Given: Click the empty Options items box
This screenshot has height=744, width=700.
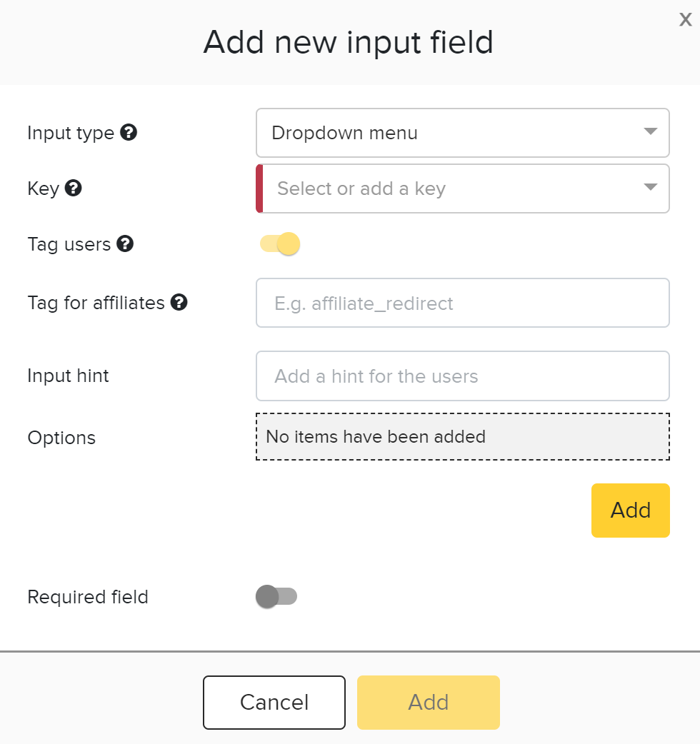Looking at the screenshot, I should (x=463, y=436).
